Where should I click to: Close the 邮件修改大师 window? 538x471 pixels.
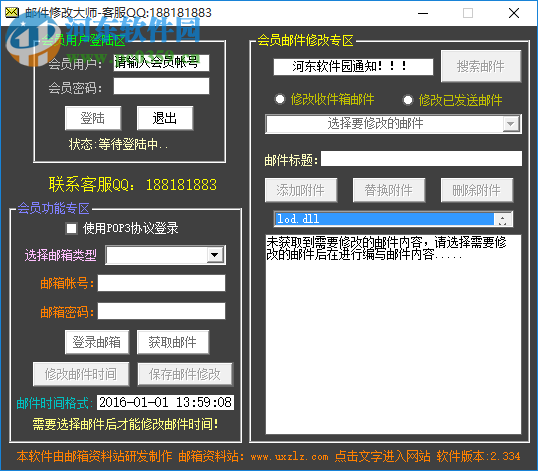[514, 13]
